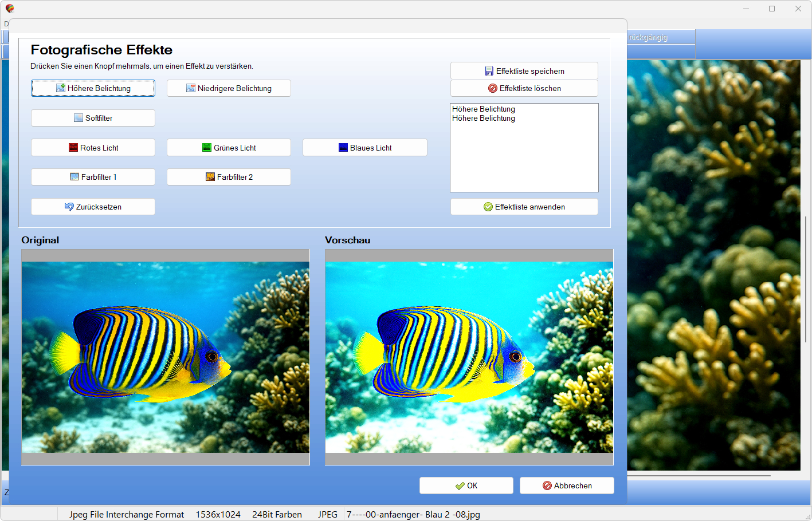Add Grünes Licht green effect
Screen dimensions: 812x521
pyautogui.click(x=229, y=148)
